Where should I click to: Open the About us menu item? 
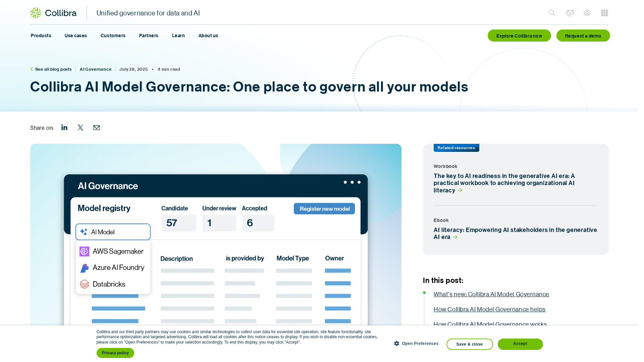[x=208, y=36]
